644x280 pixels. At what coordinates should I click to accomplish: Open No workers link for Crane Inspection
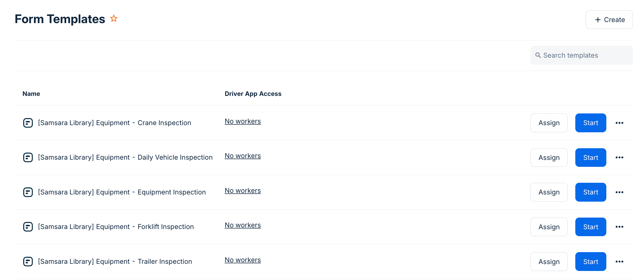click(243, 121)
